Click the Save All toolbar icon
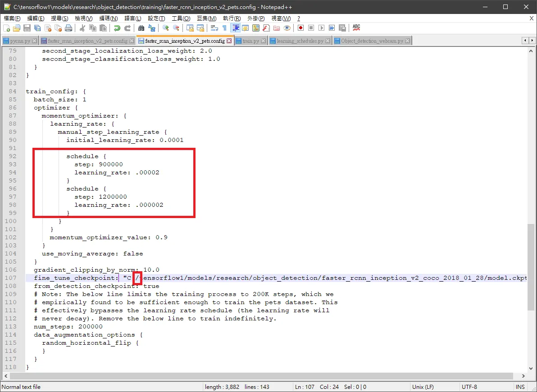 point(37,28)
